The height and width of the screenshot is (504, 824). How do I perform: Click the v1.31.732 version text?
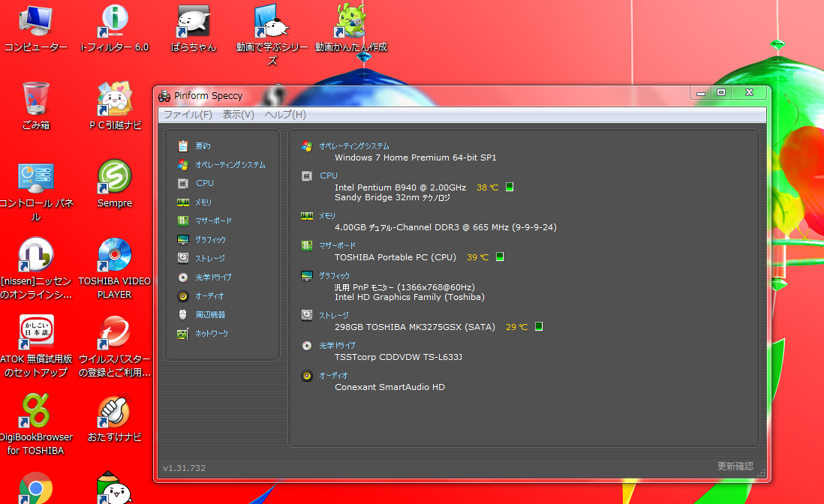185,468
